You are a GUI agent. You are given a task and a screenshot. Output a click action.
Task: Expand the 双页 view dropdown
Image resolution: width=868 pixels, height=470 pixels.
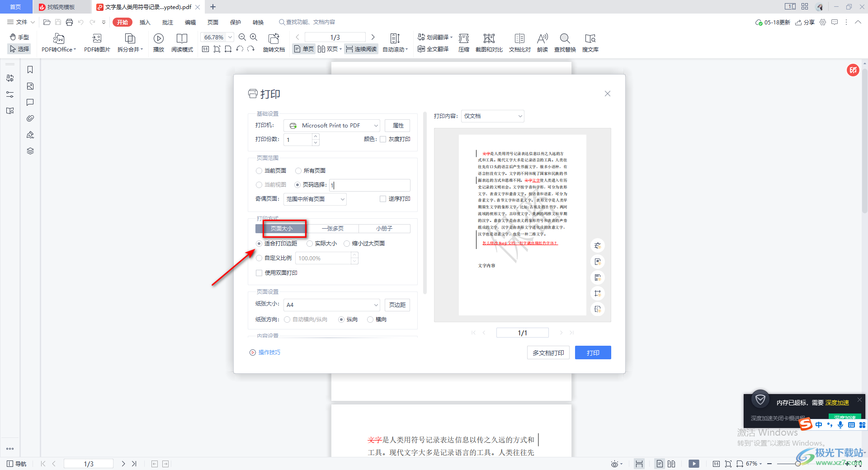click(x=340, y=49)
